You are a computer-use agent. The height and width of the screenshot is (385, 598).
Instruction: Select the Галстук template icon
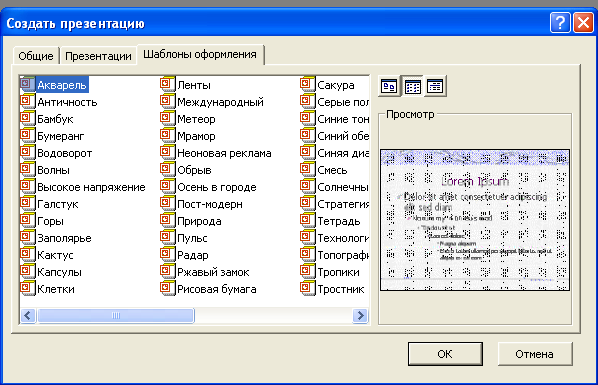click(27, 203)
